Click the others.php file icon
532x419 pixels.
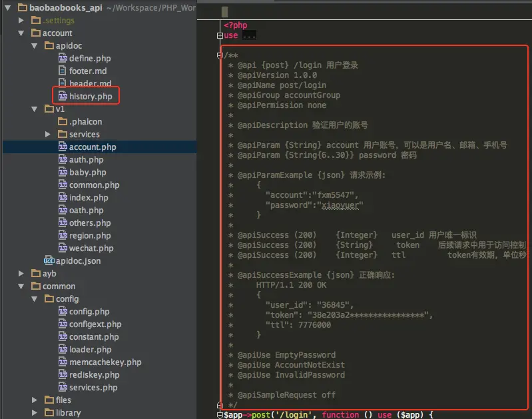(63, 223)
